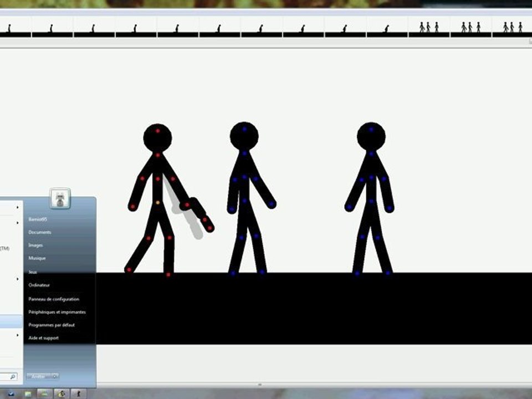Open Jeux in the Start menu
This screenshot has height=399, width=532.
[33, 272]
